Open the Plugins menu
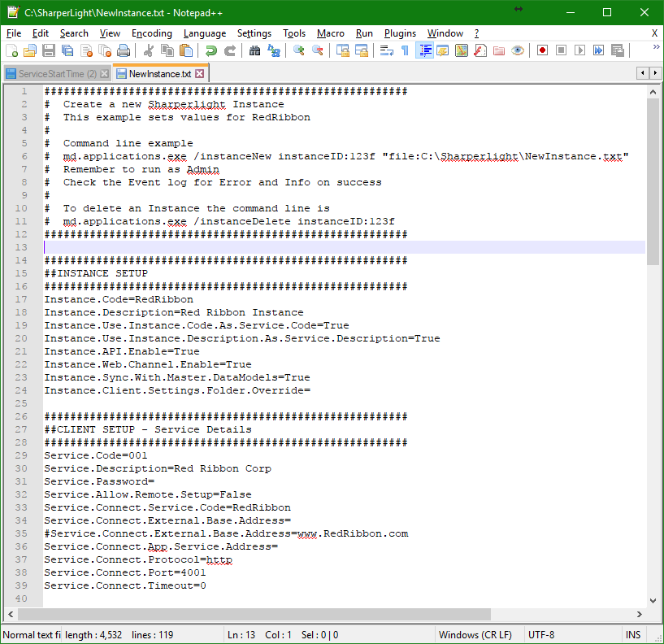Screen dimensions: 664x644 [400, 33]
